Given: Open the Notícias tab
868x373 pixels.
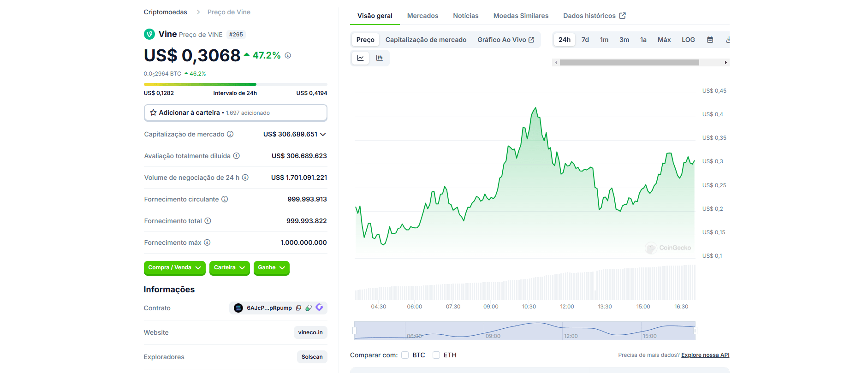Looking at the screenshot, I should point(466,16).
